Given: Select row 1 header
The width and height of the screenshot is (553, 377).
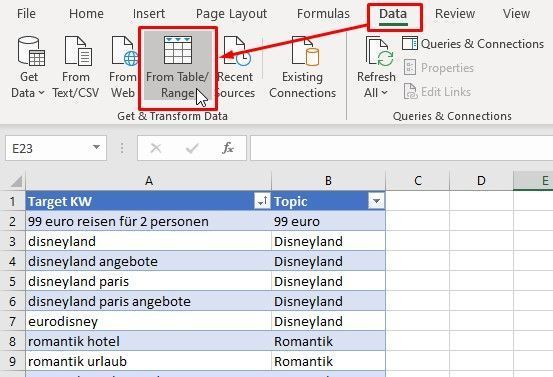Looking at the screenshot, I should (13, 201).
